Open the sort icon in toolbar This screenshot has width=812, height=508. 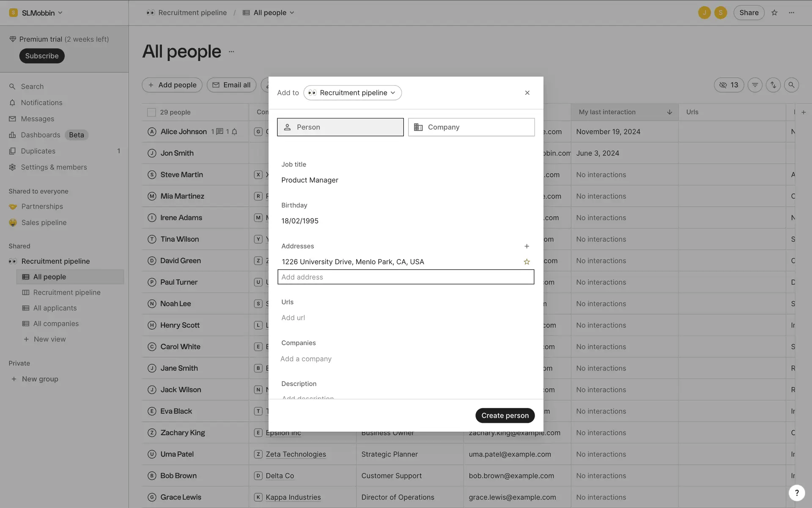click(773, 85)
